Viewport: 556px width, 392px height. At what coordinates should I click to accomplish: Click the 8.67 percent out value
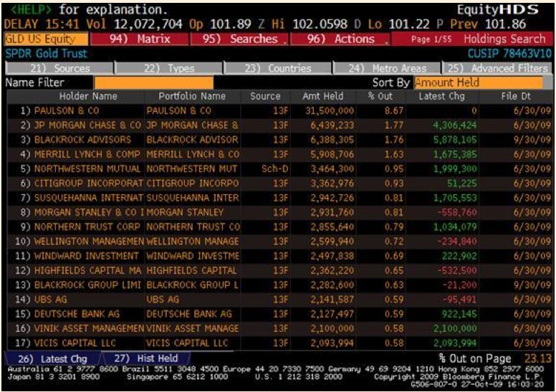(394, 110)
